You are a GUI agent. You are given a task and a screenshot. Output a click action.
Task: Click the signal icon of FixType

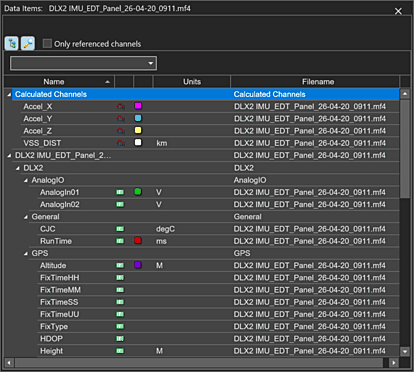120,326
